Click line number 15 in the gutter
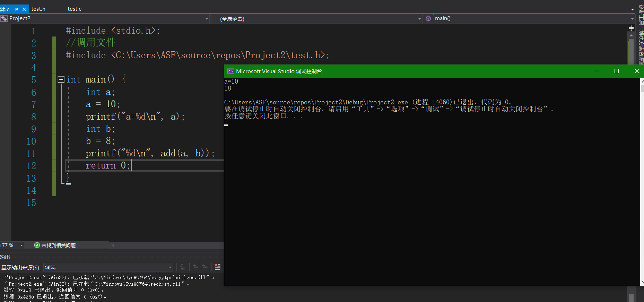Viewport: 644px width, 302px height. click(x=31, y=202)
